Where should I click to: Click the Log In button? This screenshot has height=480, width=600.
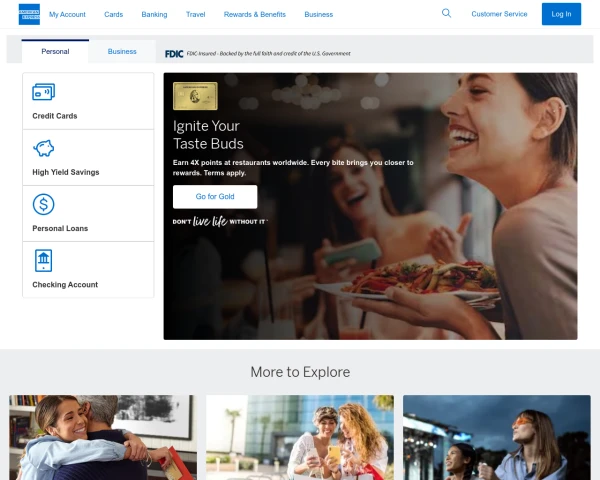tap(561, 14)
